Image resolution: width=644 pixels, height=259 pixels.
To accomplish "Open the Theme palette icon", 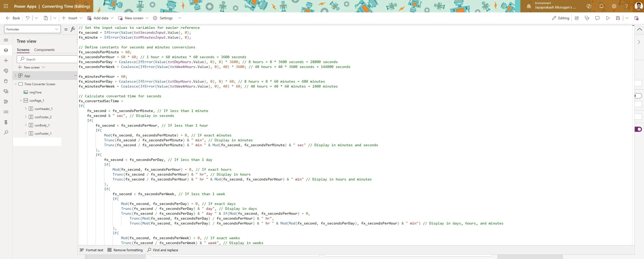I will (6, 71).
